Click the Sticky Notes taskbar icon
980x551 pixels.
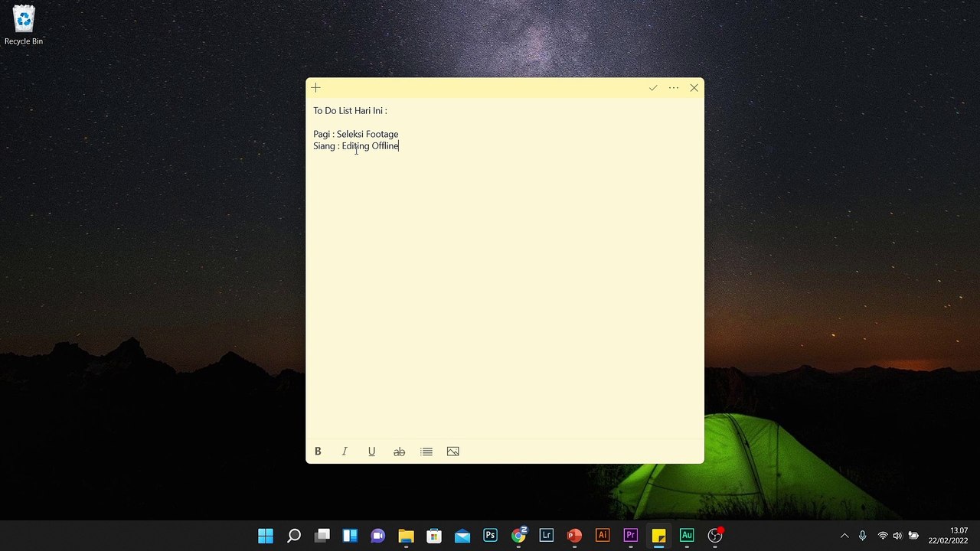click(x=658, y=536)
